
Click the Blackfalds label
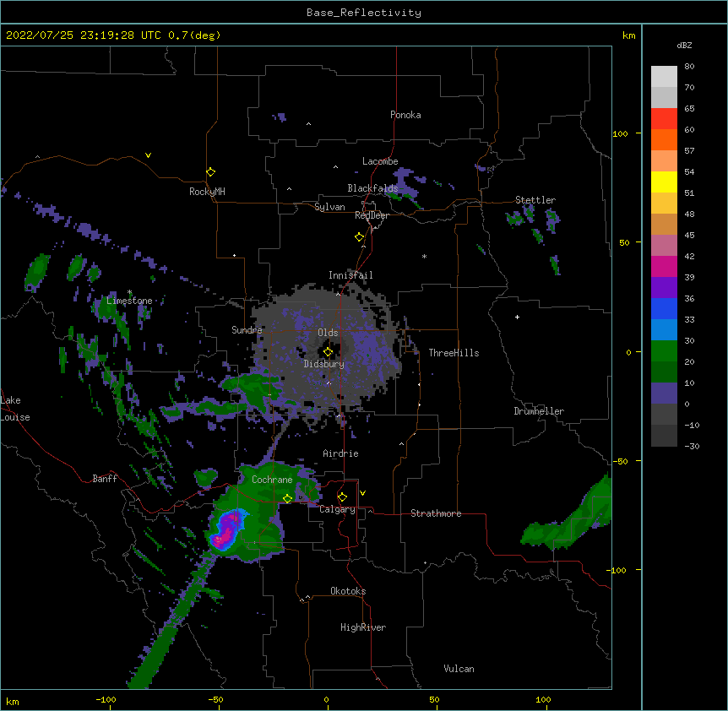coord(372,188)
